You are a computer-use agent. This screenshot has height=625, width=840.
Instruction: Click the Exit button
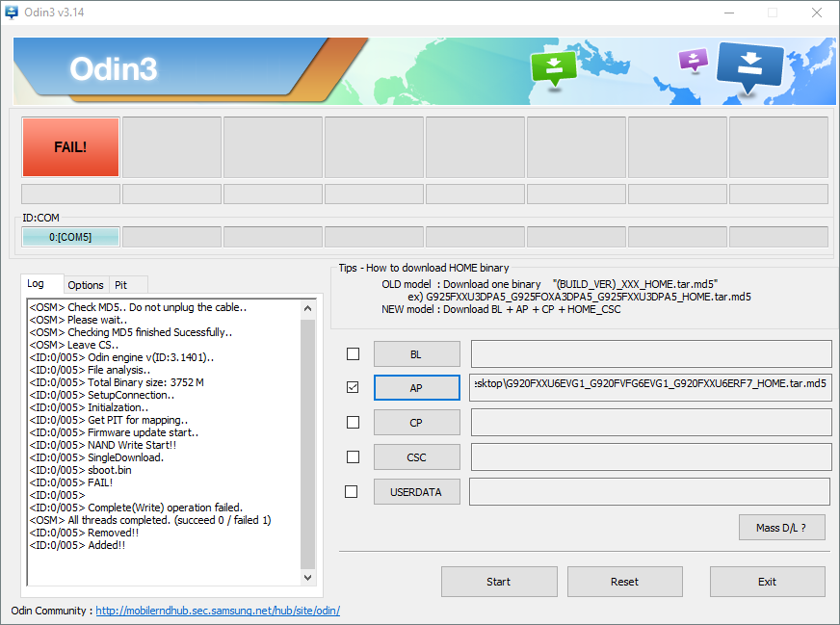tap(767, 582)
